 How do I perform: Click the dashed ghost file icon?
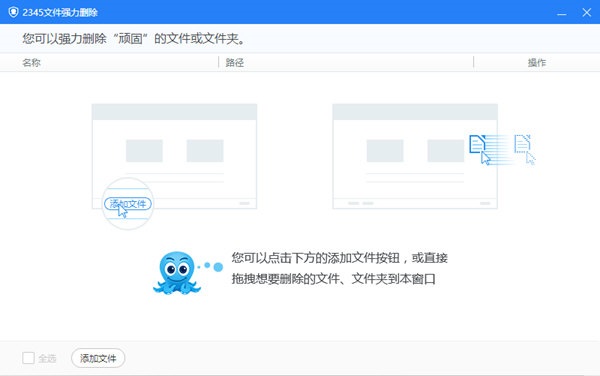click(522, 144)
